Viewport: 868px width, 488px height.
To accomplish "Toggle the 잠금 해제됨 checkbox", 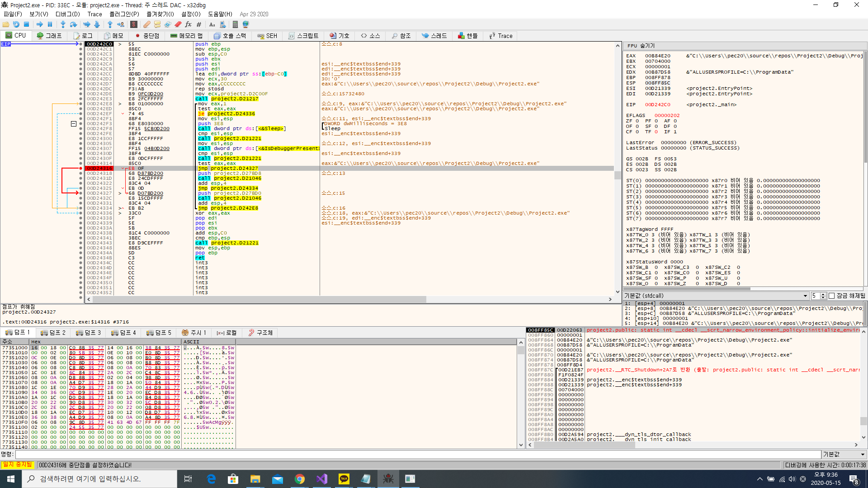I will [x=831, y=296].
